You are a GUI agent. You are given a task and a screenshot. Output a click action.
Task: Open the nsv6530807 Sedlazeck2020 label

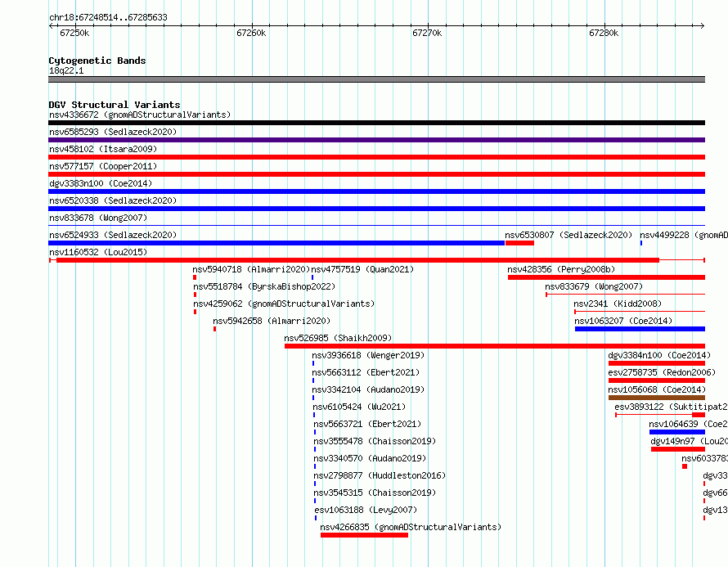click(x=568, y=235)
